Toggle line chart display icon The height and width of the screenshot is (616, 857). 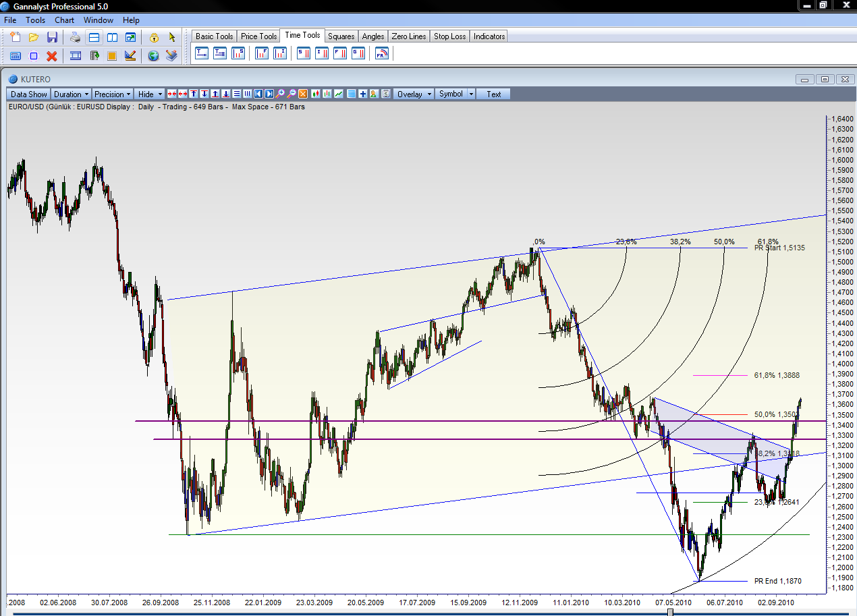click(339, 94)
